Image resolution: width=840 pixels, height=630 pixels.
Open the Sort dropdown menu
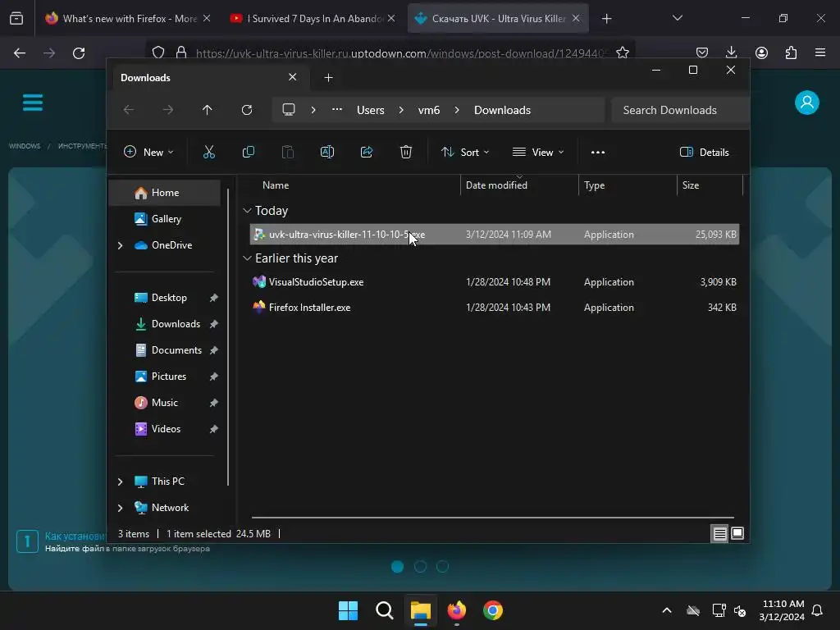[x=465, y=152]
